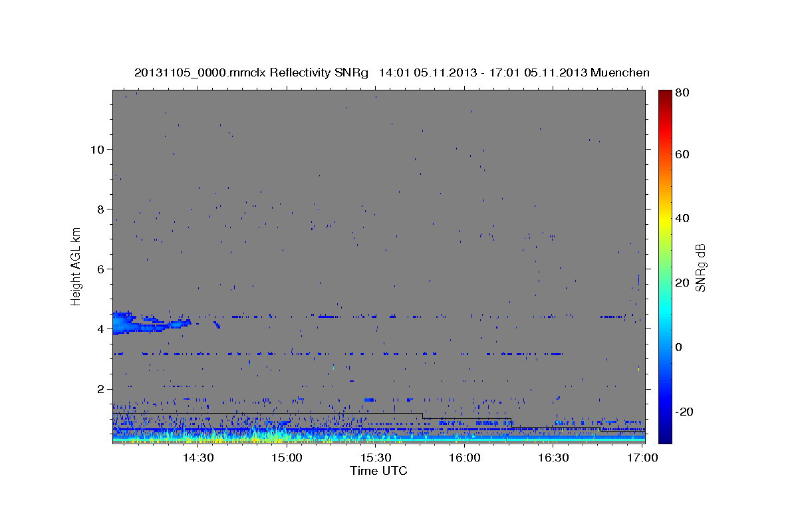Viewport: 798px width, 532px height.
Task: Click the 15:00 time tick label
Action: [287, 458]
